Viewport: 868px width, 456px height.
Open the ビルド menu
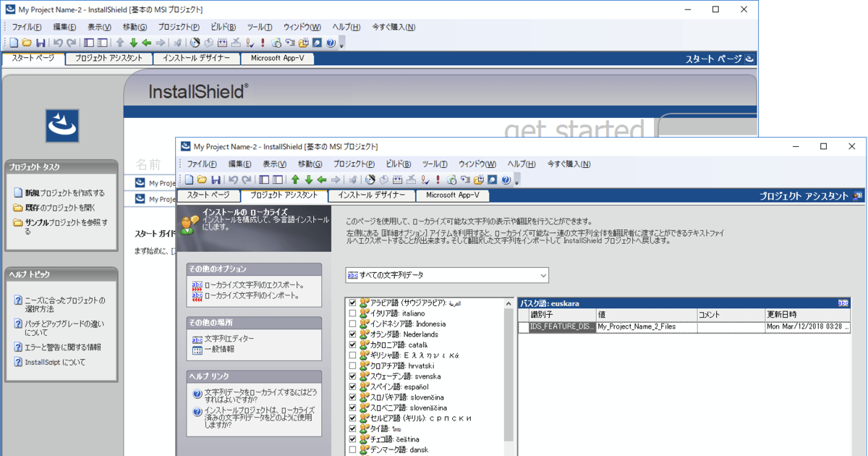397,164
